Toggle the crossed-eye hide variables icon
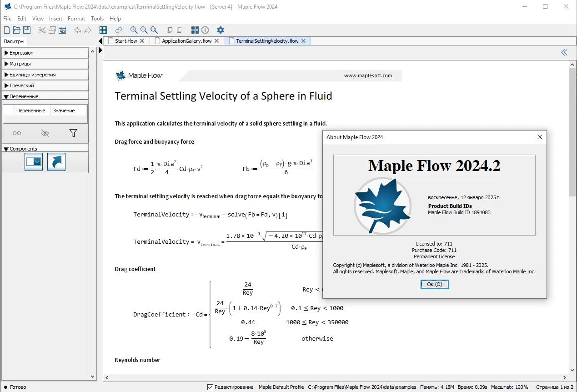The height and width of the screenshot is (392, 577). click(x=45, y=133)
